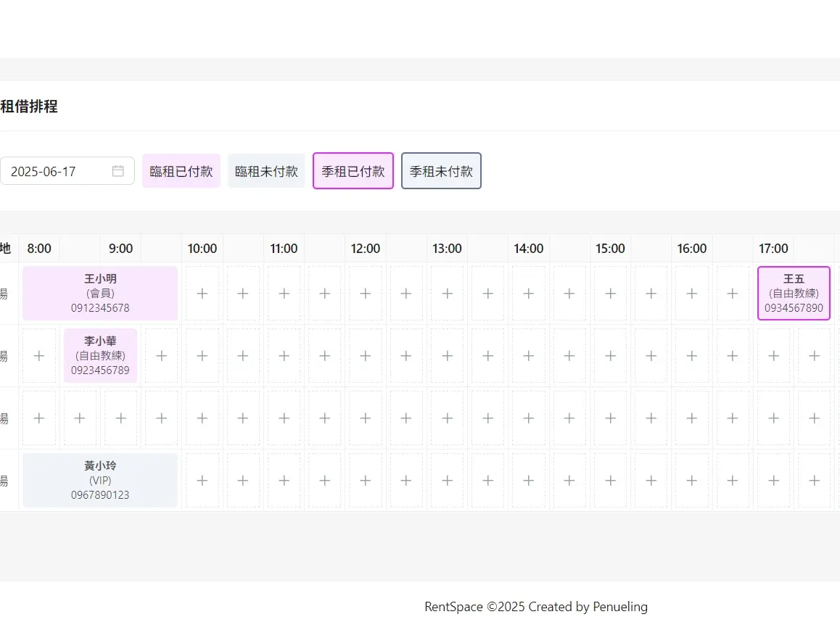Add booking at 8:00 in 李小華's row
Viewport: 840px width, 630px height.
click(x=39, y=355)
